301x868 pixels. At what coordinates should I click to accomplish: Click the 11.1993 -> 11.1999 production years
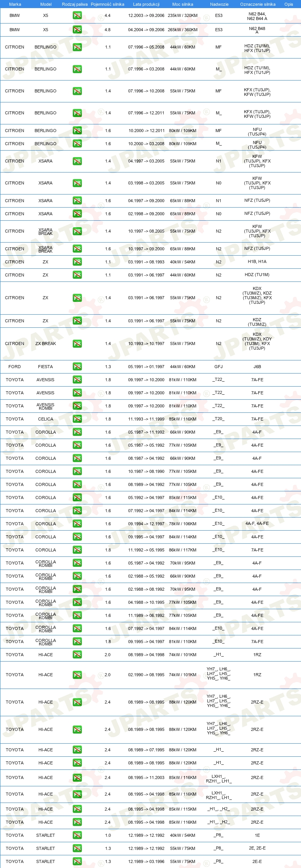[x=146, y=419]
